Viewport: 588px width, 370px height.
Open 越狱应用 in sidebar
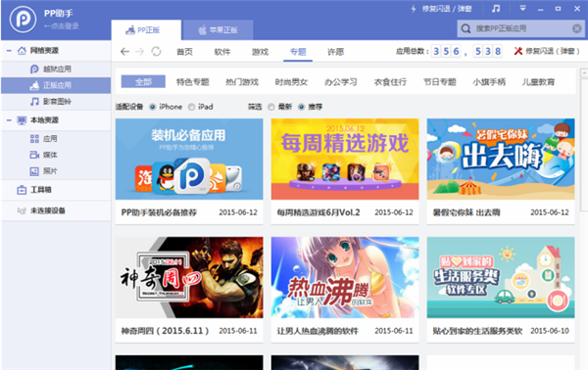tap(56, 69)
